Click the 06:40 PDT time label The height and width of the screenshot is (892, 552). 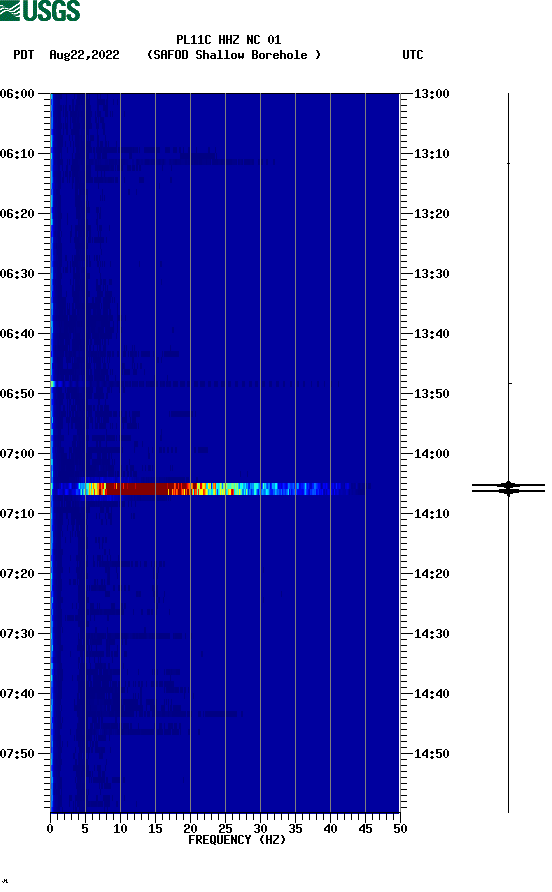click(18, 333)
